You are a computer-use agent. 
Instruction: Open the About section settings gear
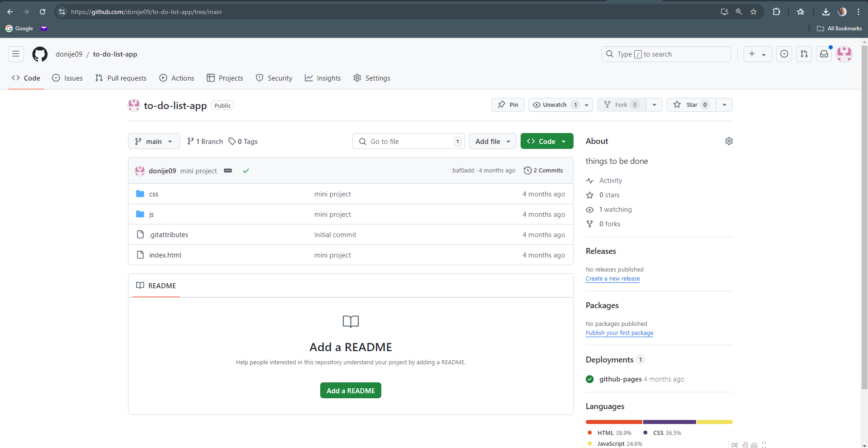tap(729, 141)
